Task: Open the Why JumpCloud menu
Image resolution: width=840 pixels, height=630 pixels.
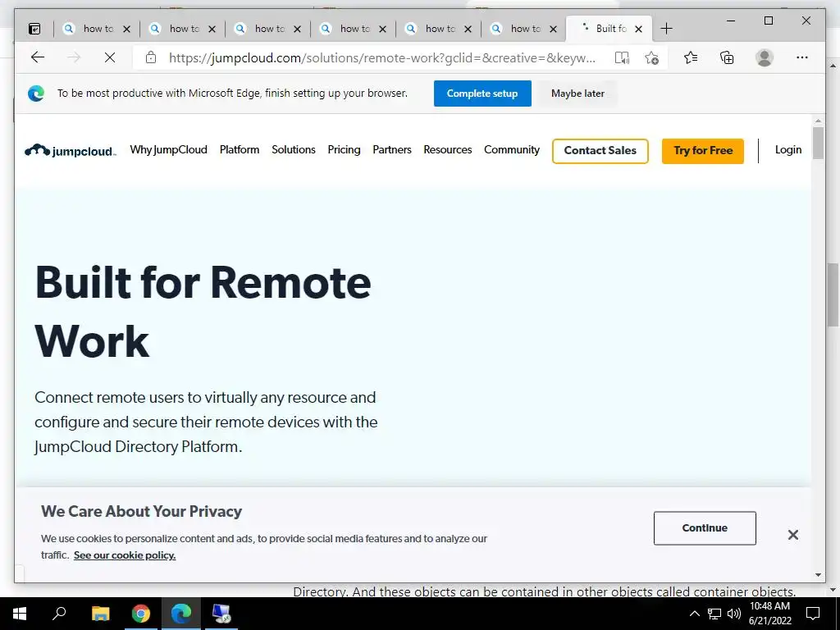Action: click(168, 150)
